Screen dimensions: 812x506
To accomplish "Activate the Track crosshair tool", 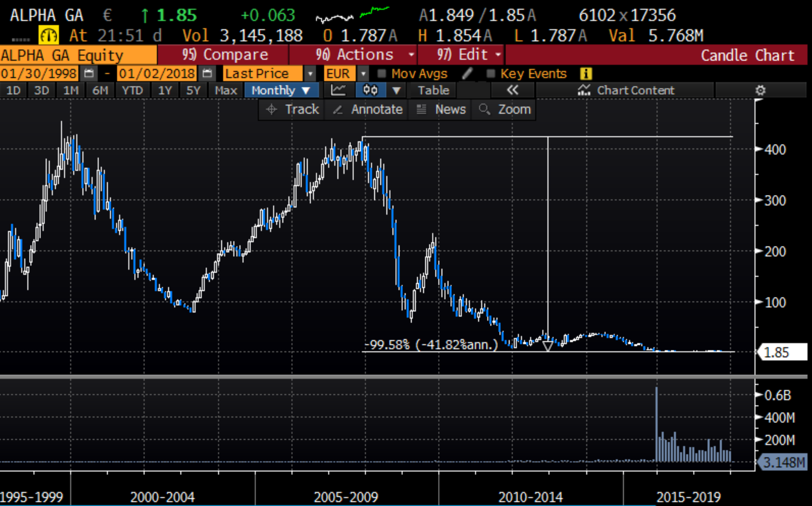I will tap(292, 109).
